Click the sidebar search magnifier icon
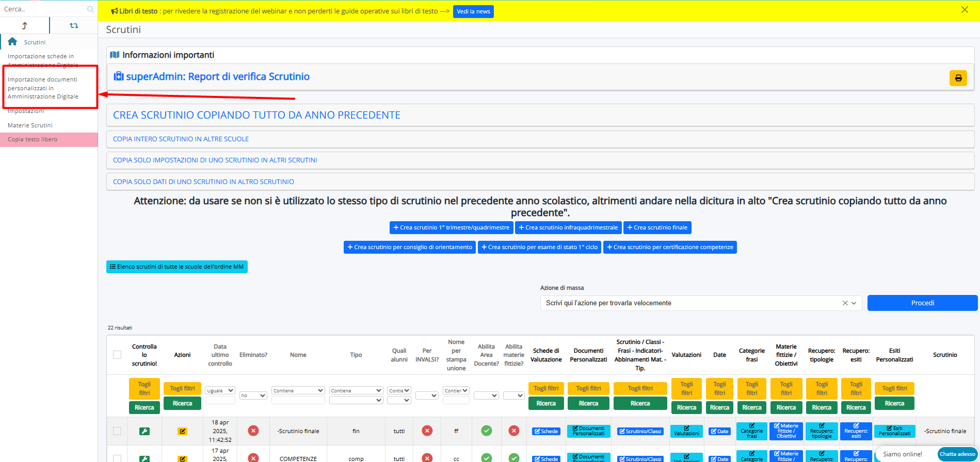The height and width of the screenshot is (462, 980). pos(90,9)
